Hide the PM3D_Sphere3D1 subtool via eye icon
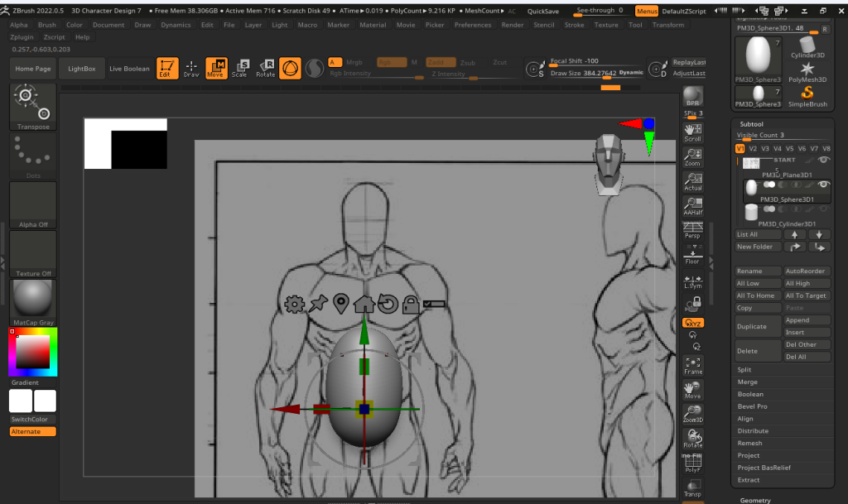848x504 pixels. click(823, 185)
